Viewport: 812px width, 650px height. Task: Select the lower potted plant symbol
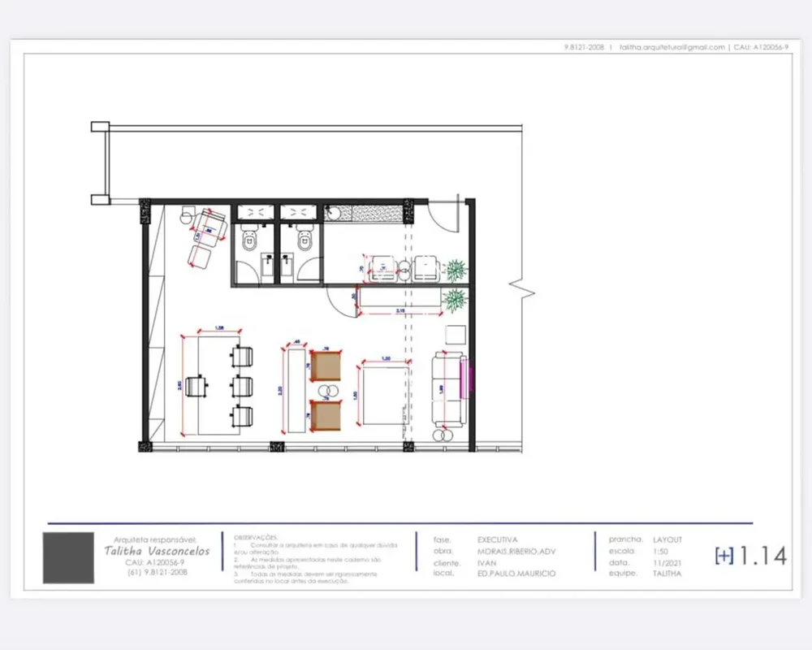point(456,301)
